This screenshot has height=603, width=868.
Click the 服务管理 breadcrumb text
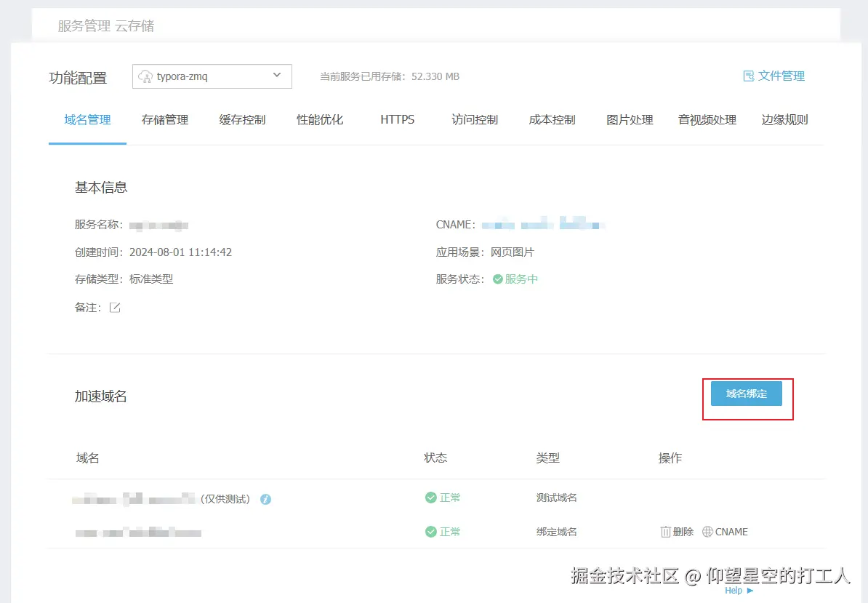84,26
